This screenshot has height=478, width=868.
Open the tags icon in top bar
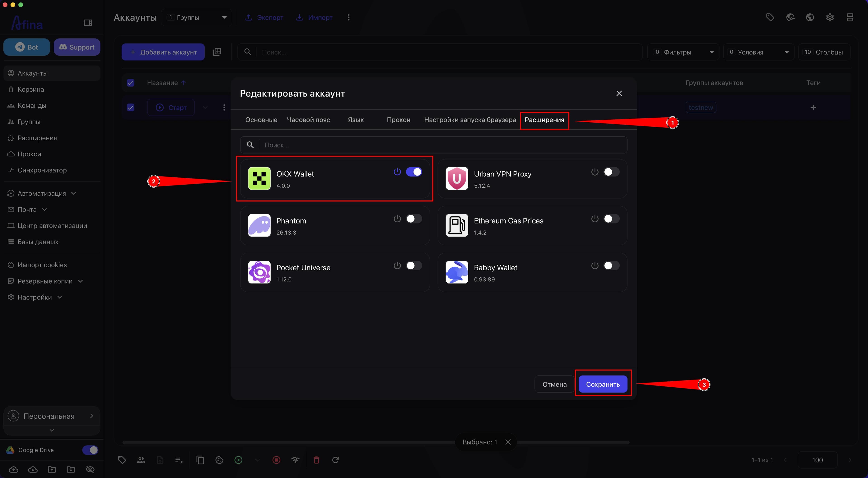770,17
